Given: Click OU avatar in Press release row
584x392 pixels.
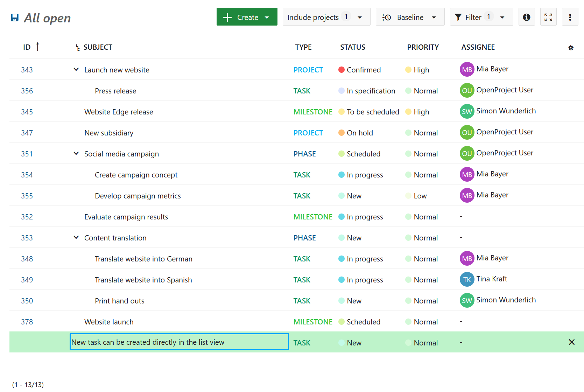Looking at the screenshot, I should (x=467, y=90).
